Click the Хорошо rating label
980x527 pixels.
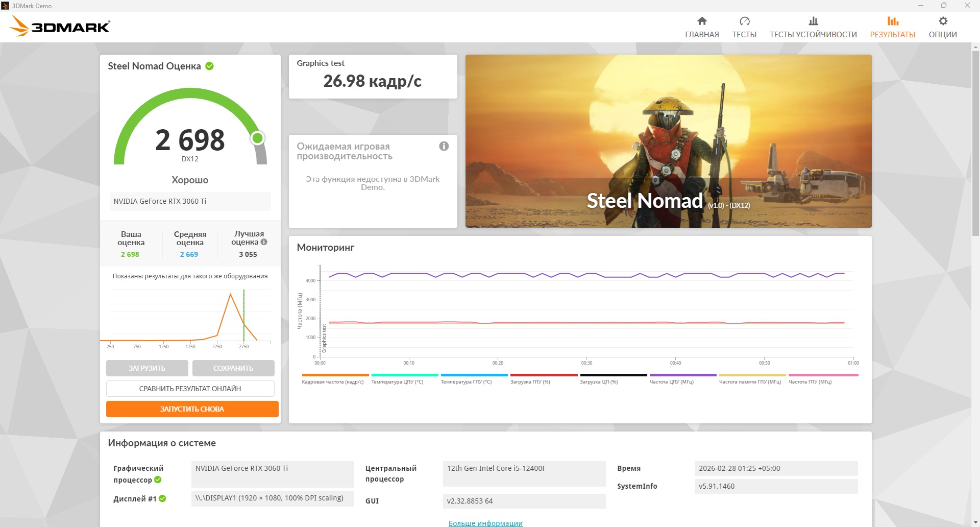tap(190, 180)
